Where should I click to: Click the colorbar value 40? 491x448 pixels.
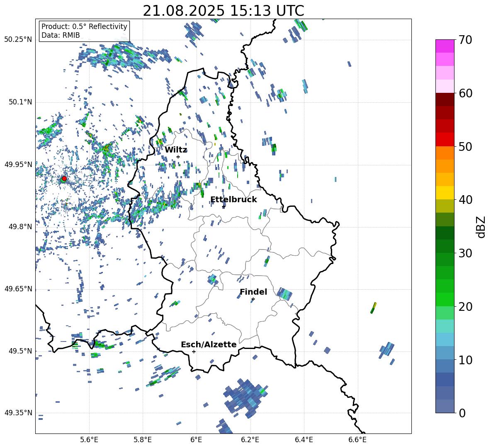pos(465,200)
